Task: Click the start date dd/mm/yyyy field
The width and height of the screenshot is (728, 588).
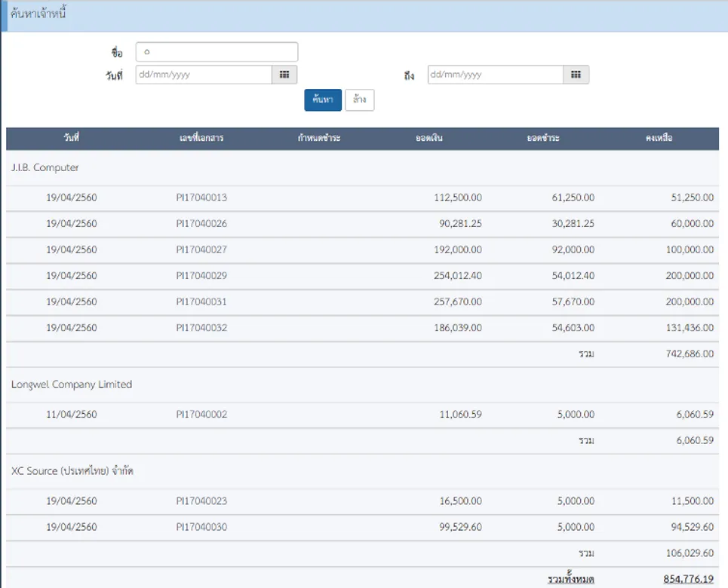Action: 203,75
